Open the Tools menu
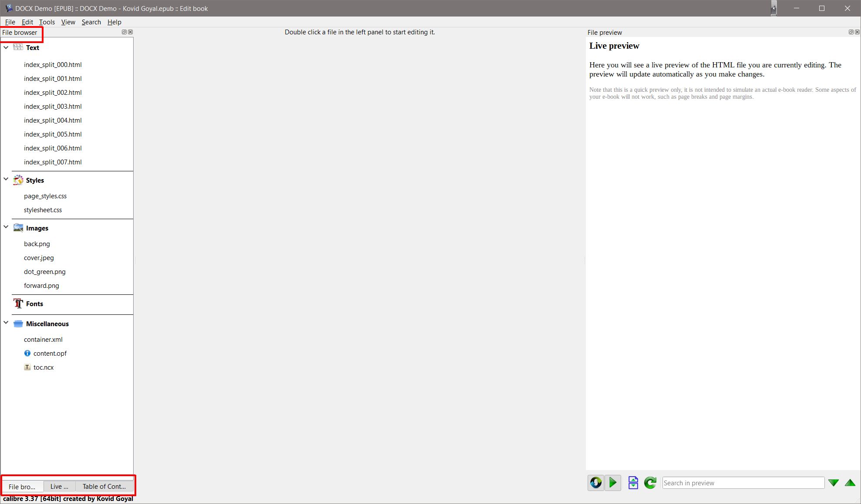Image resolution: width=861 pixels, height=504 pixels. coord(47,22)
